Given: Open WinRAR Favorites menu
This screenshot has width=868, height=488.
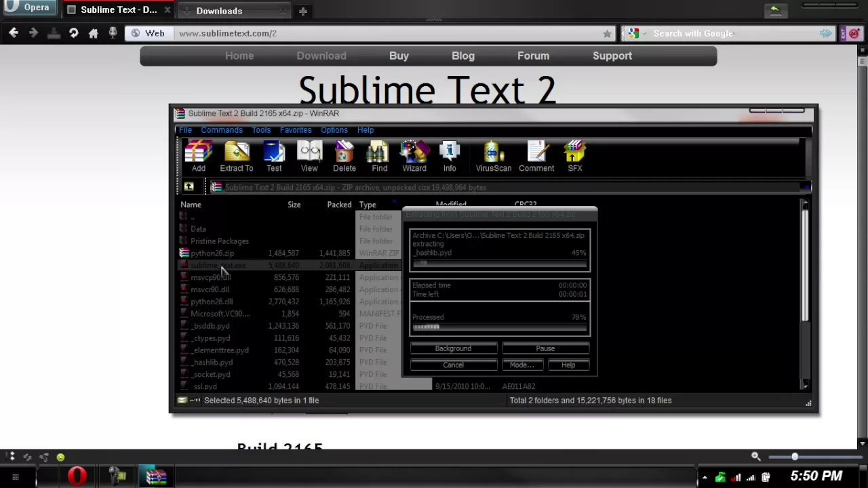Looking at the screenshot, I should tap(296, 130).
